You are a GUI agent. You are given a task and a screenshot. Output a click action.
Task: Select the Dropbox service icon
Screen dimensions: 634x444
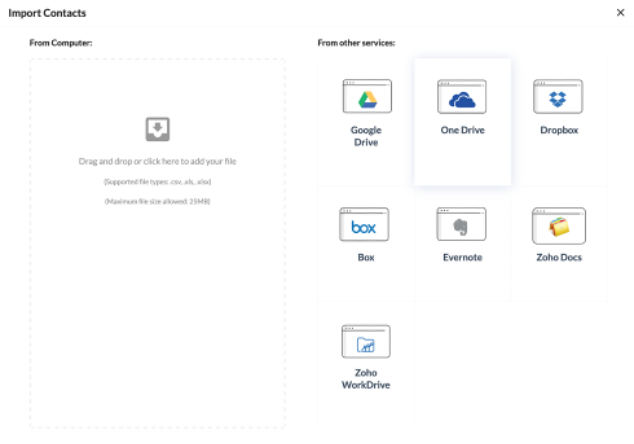pyautogui.click(x=558, y=96)
